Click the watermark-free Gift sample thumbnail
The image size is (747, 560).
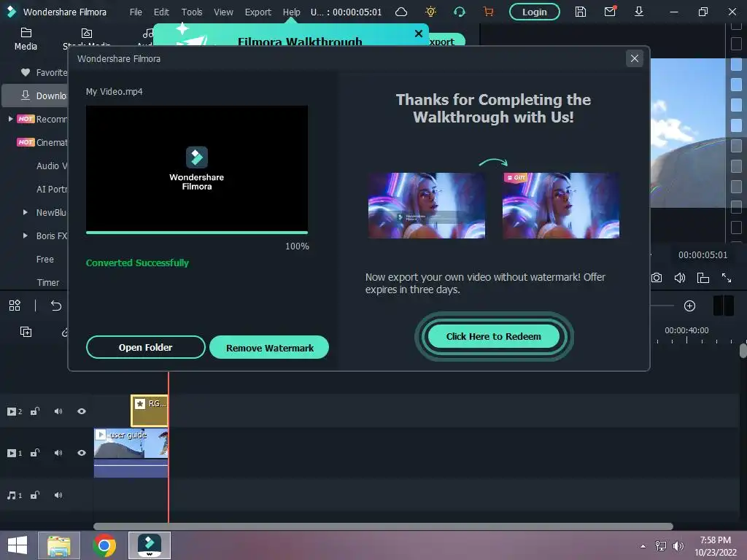561,205
